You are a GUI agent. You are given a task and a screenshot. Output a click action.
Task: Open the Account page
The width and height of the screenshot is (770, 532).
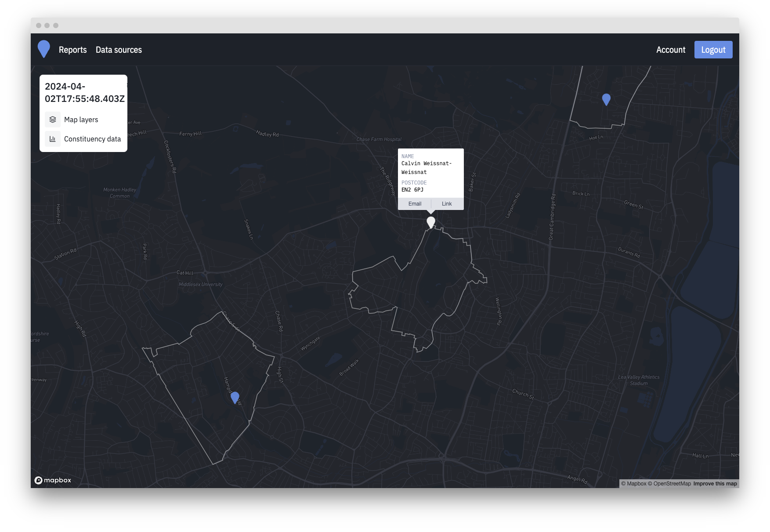pos(670,50)
